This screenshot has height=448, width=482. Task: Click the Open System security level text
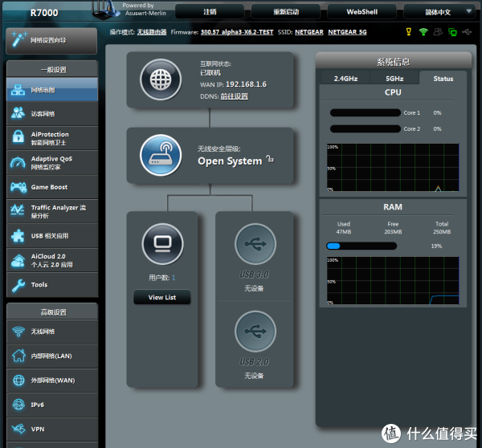point(230,161)
